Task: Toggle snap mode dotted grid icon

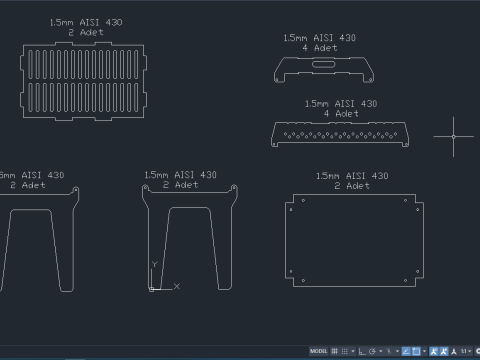Action: pos(345,351)
